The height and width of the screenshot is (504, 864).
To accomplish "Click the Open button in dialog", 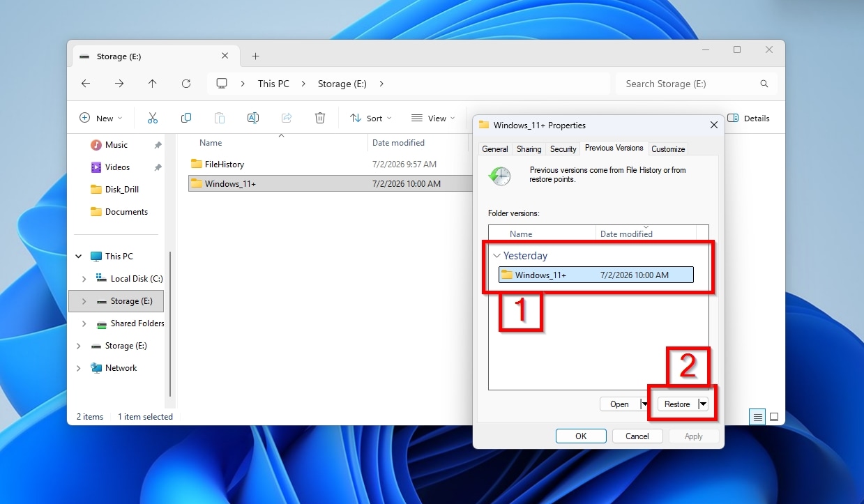I will 619,404.
